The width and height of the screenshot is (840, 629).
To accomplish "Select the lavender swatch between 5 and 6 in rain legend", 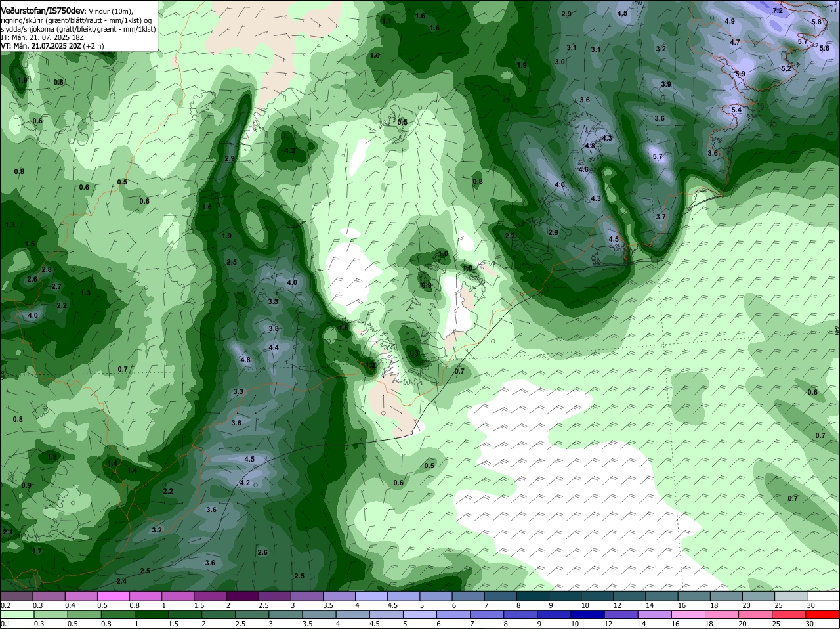I will 420,615.
